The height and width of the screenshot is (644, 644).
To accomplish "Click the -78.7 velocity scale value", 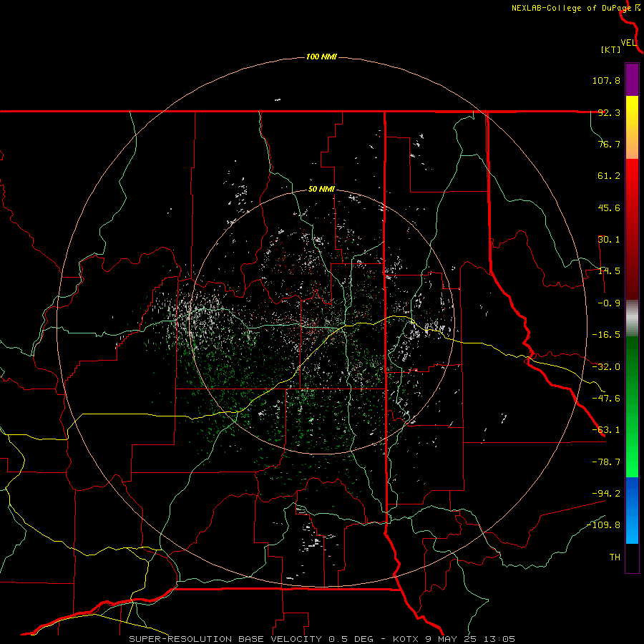I will [x=606, y=462].
